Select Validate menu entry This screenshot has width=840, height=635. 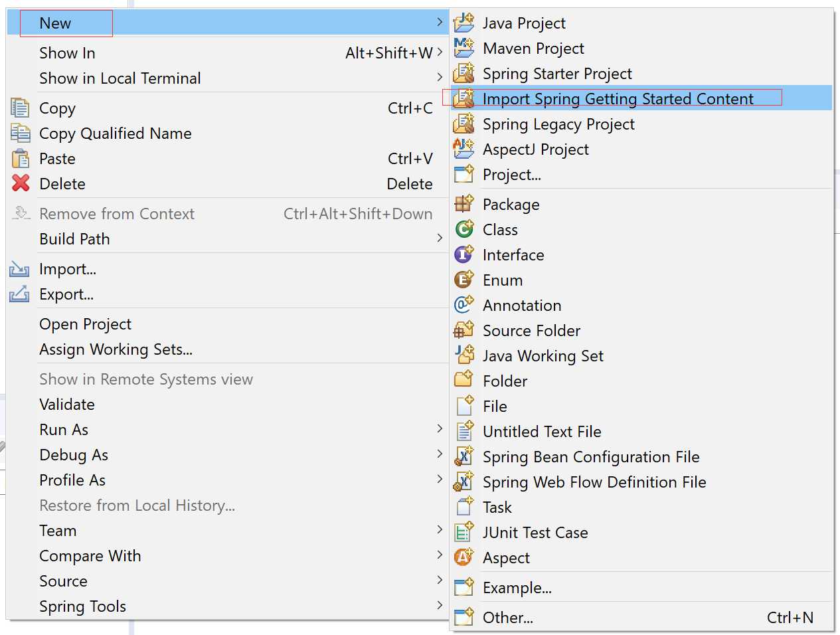point(228,405)
